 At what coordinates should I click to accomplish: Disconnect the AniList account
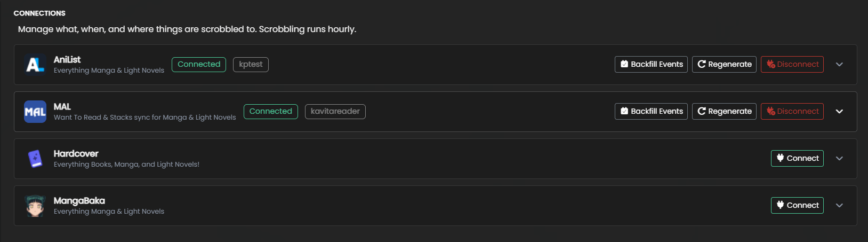(792, 64)
